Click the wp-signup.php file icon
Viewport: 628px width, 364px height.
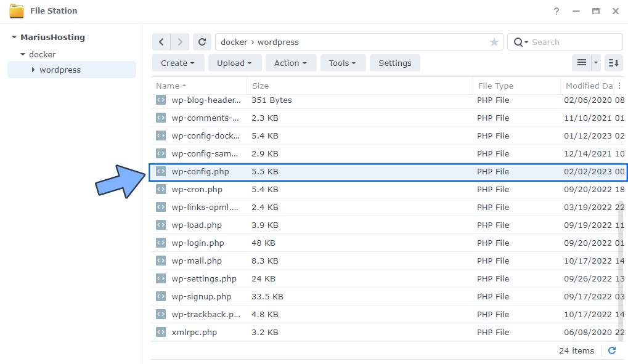coord(161,296)
